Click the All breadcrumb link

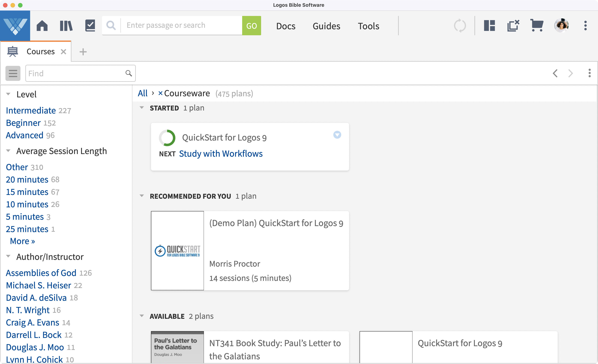coord(142,93)
